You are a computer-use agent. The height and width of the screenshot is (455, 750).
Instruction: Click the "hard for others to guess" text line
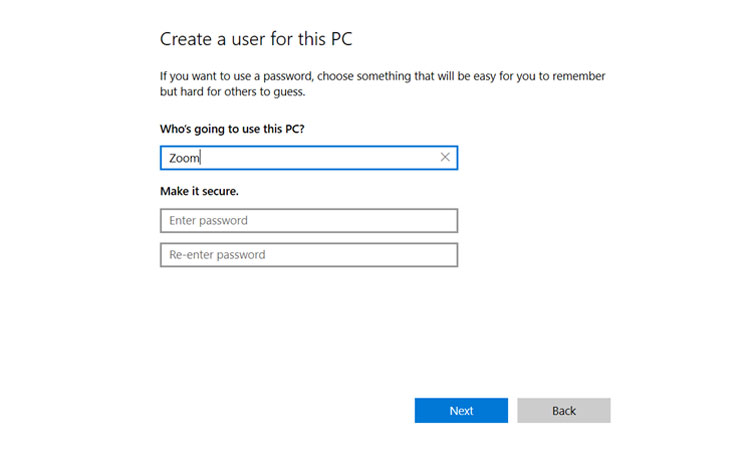coord(232,92)
